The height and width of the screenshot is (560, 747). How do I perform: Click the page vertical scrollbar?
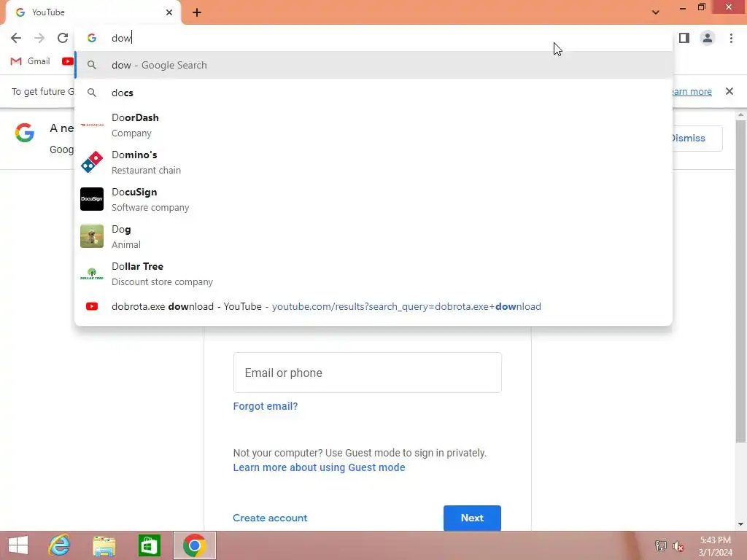pyautogui.click(x=741, y=281)
